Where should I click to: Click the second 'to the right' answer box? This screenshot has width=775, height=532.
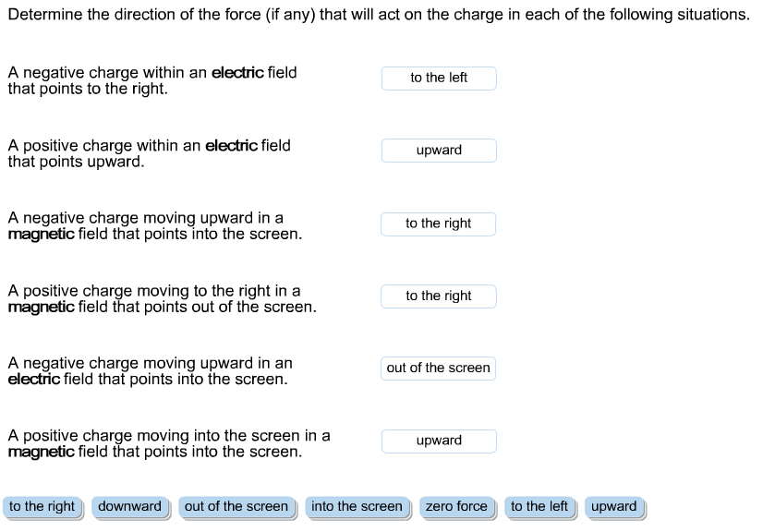438,296
